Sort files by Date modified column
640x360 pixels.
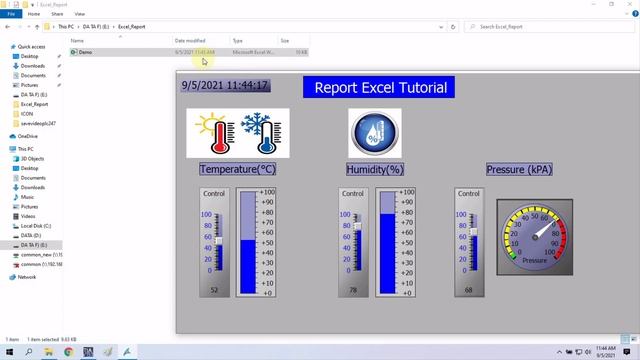tap(201, 41)
